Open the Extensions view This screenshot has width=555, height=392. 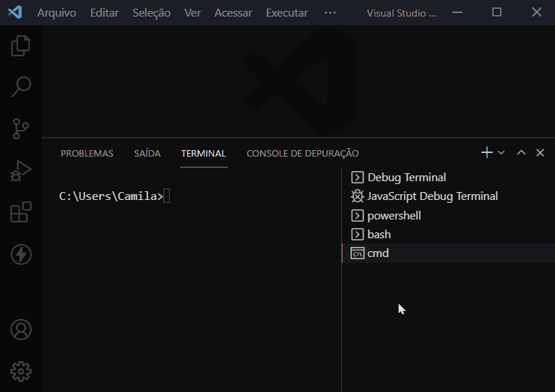(x=21, y=212)
